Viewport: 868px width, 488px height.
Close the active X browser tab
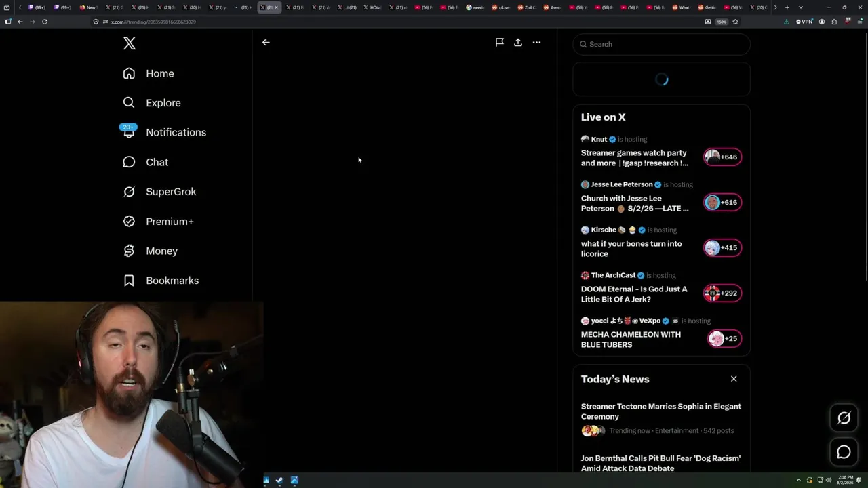(x=276, y=7)
